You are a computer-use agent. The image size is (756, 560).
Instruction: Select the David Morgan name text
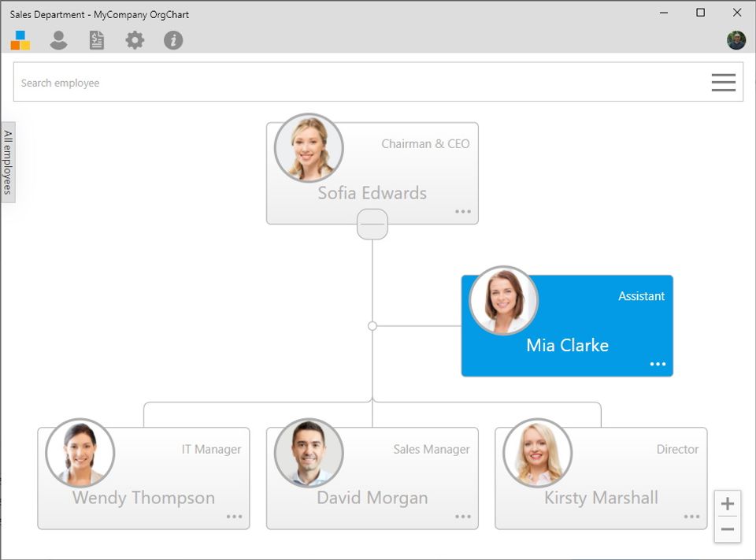pyautogui.click(x=372, y=498)
